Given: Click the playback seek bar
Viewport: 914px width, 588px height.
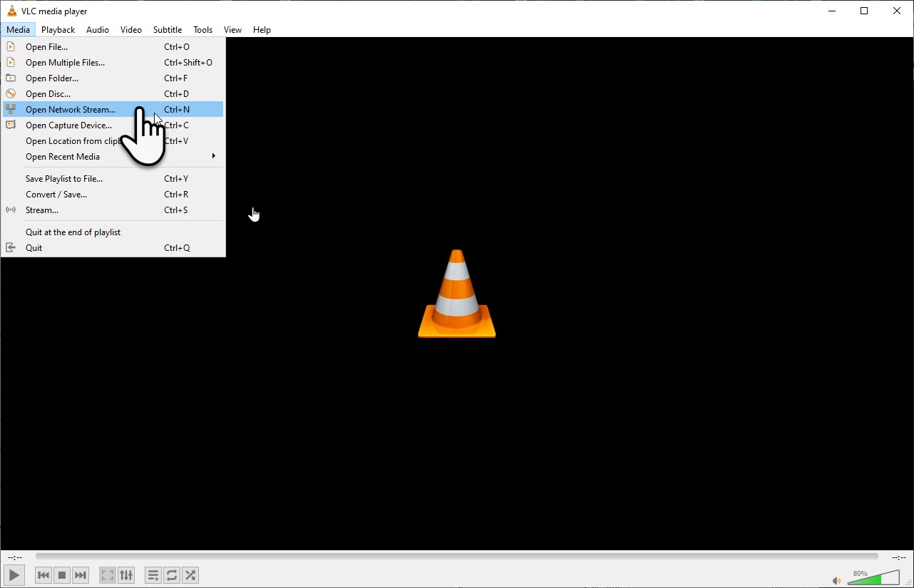Looking at the screenshot, I should [x=457, y=557].
